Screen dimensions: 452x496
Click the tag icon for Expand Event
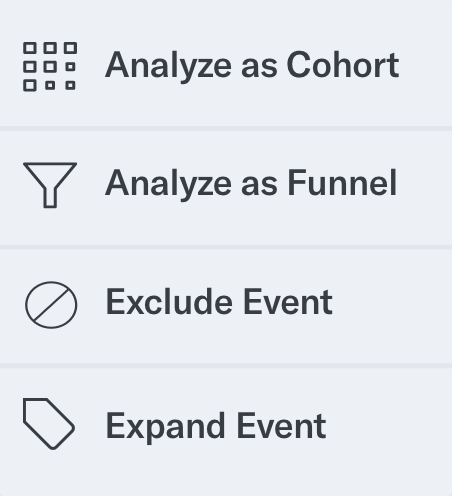tap(49, 424)
